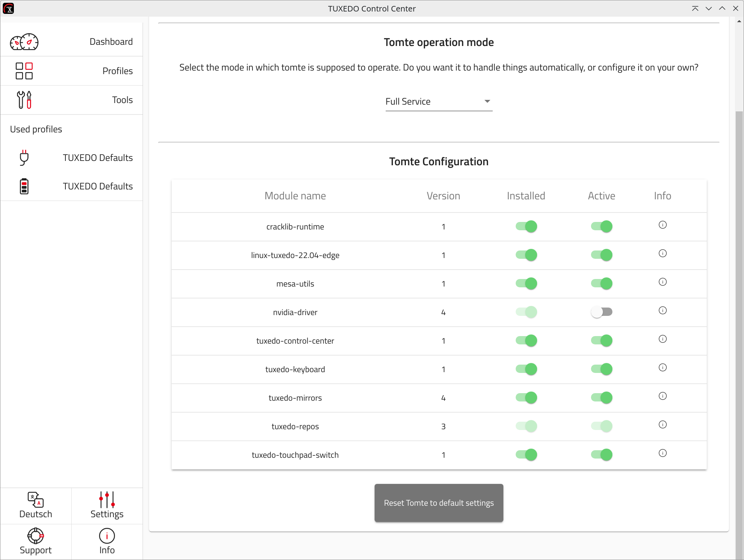The width and height of the screenshot is (744, 560).
Task: Enable Active switch for nvidia-driver
Action: [602, 312]
